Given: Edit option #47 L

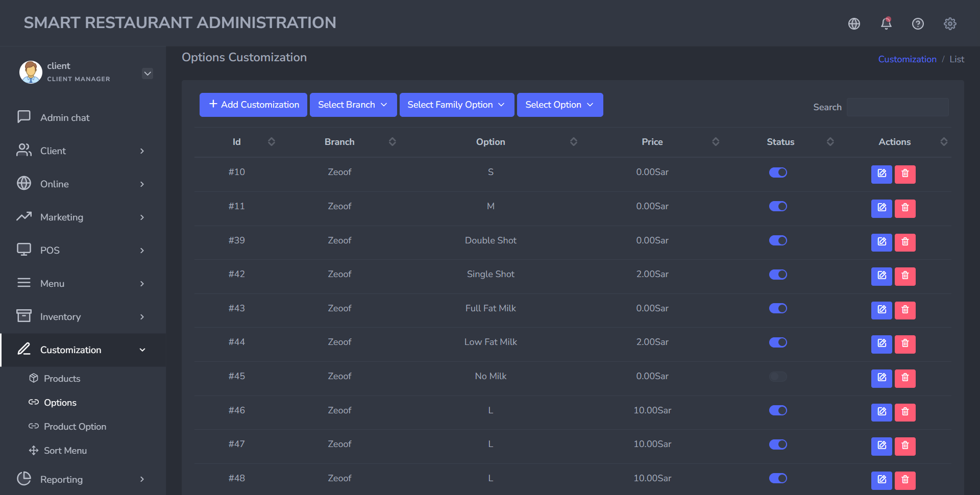Looking at the screenshot, I should pos(881,446).
